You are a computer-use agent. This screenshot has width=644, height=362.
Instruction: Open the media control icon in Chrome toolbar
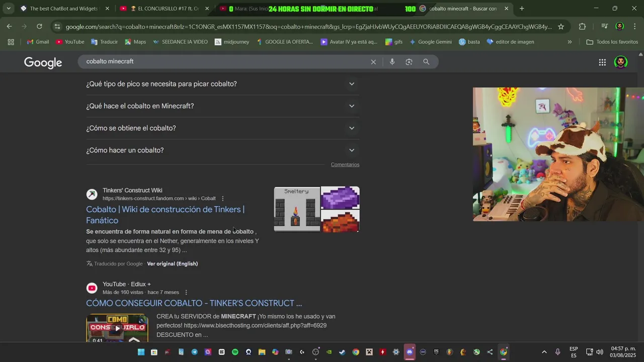604,27
